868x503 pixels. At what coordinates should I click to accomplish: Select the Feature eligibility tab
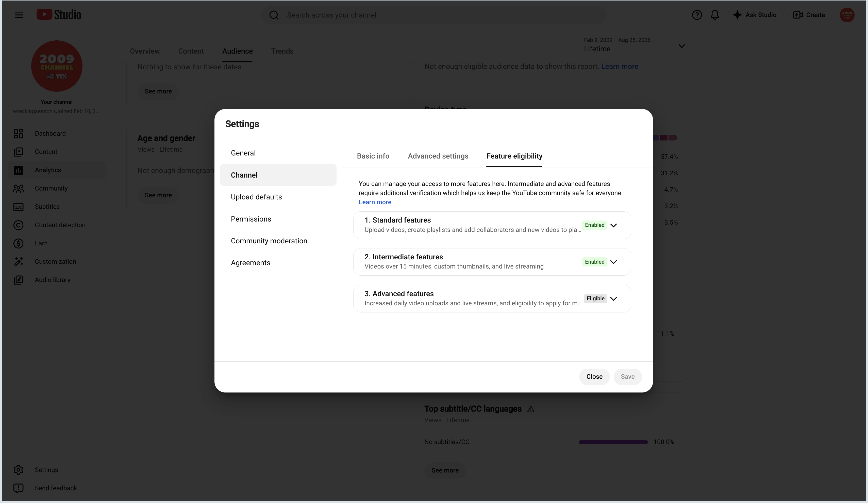pyautogui.click(x=514, y=156)
